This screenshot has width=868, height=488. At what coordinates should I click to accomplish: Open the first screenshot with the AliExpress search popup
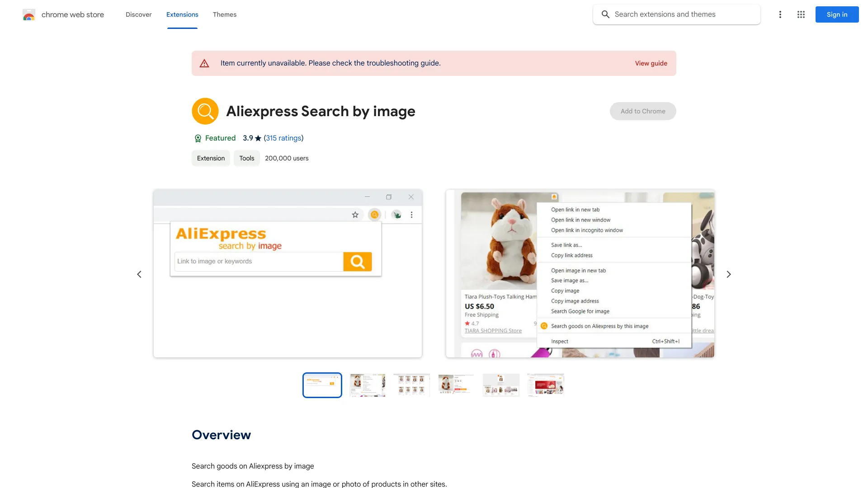pos(288,274)
